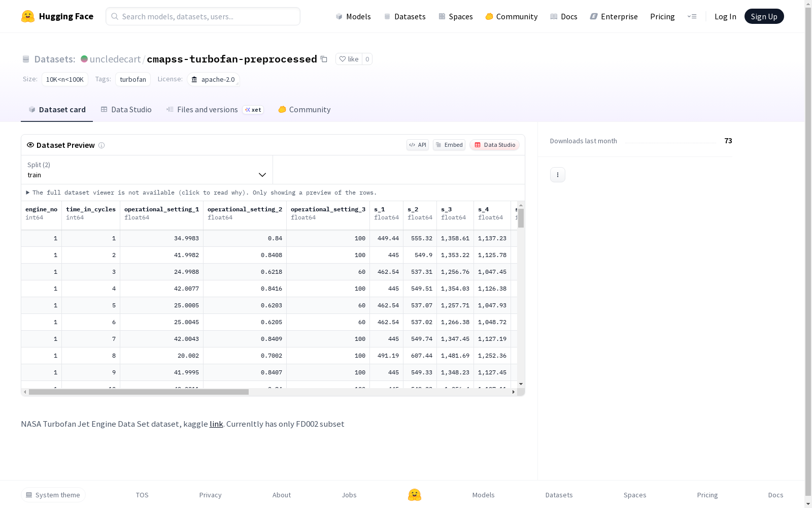Click the table scroll left arrow
812x508 pixels.
[x=25, y=392]
